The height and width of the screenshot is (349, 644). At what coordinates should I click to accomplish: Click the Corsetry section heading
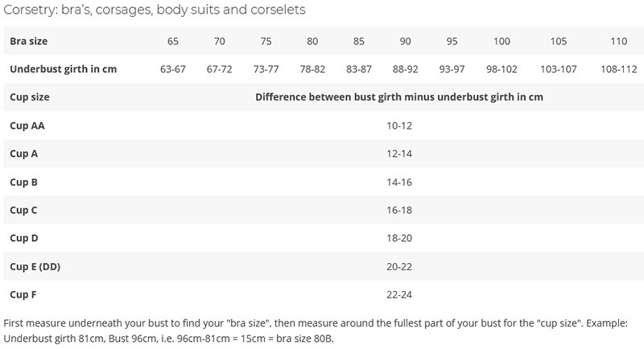(155, 10)
